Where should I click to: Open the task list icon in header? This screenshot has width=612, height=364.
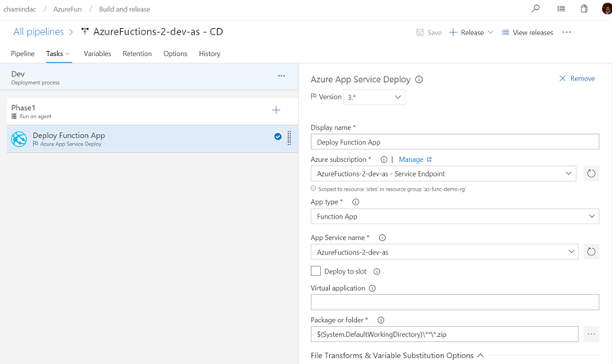point(561,9)
